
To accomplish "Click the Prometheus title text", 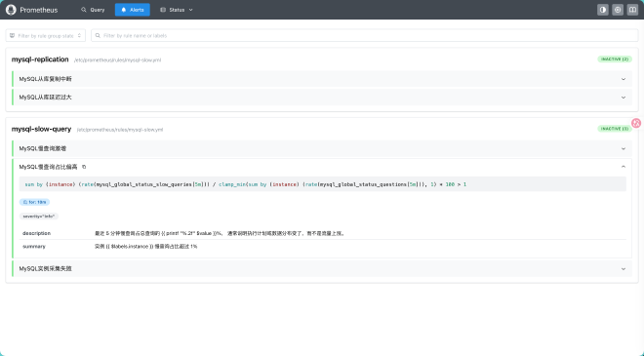I will [39, 10].
